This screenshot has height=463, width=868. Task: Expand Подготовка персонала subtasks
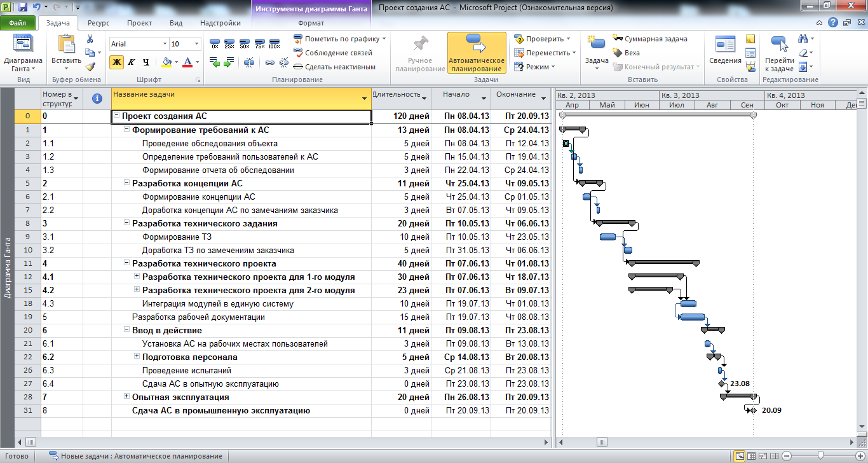pos(137,357)
